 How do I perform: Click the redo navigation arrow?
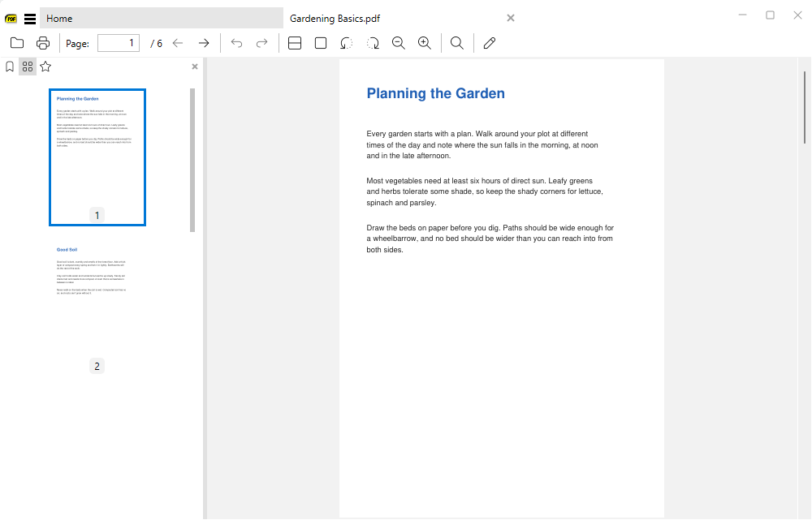click(x=262, y=43)
